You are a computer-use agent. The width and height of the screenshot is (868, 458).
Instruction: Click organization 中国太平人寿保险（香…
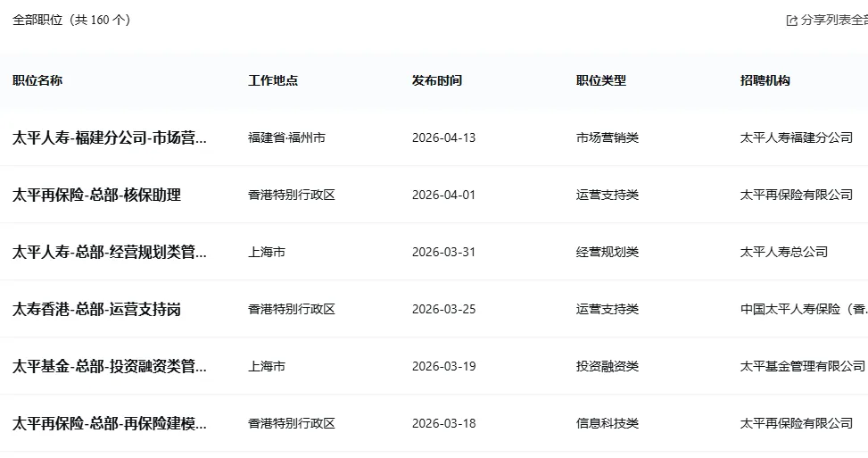point(804,309)
